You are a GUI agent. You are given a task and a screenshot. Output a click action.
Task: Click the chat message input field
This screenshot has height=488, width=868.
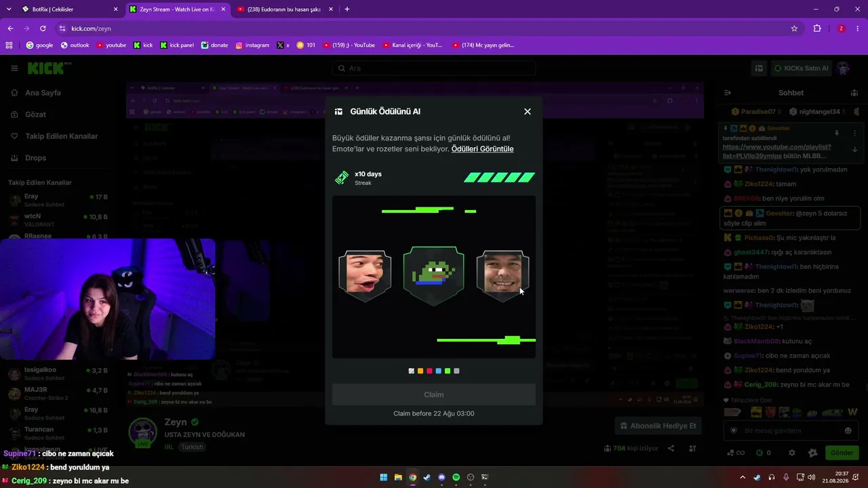[790, 430]
